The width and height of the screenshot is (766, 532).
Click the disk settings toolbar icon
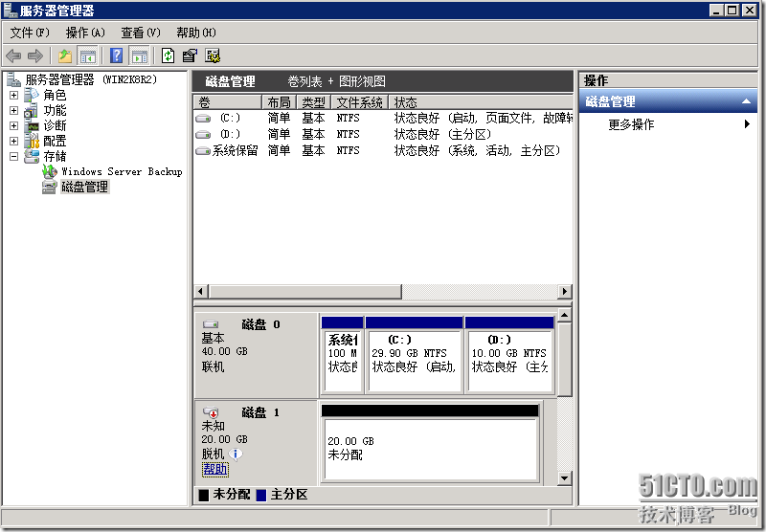[212, 55]
